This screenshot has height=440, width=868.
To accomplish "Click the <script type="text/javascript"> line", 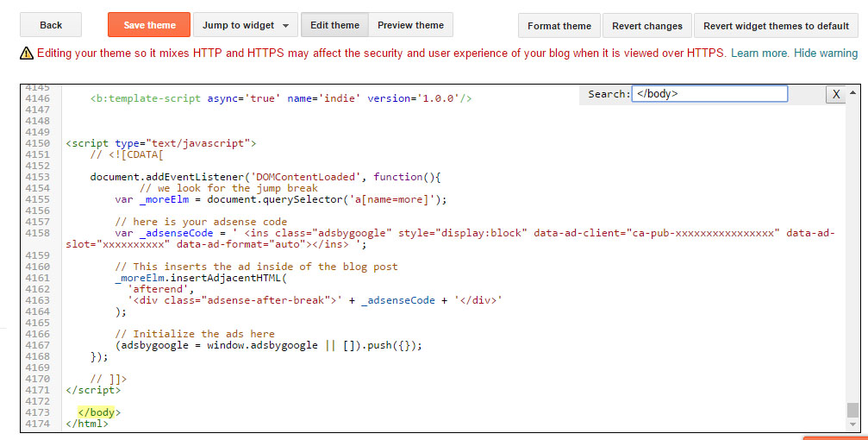I will click(x=161, y=143).
